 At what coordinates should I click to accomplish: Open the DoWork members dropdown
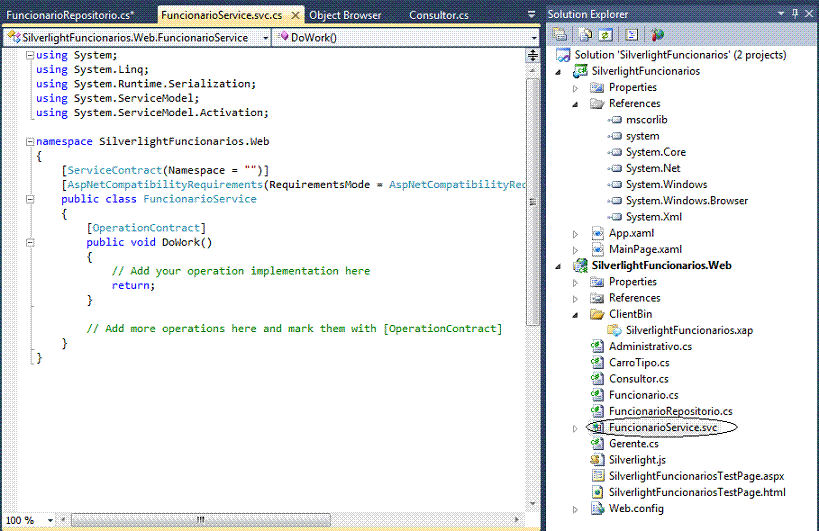pos(534,38)
